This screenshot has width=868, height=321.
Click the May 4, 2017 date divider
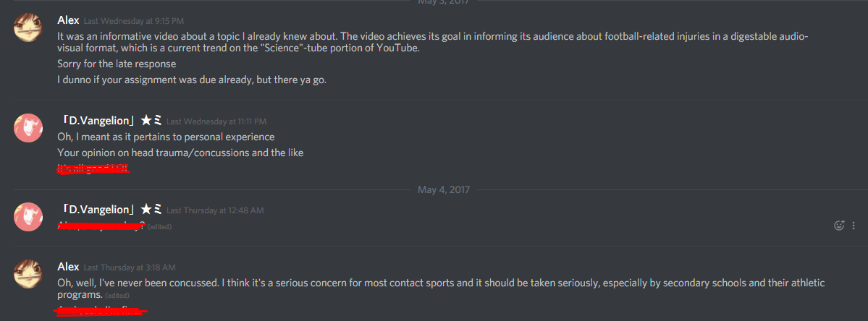tap(443, 190)
